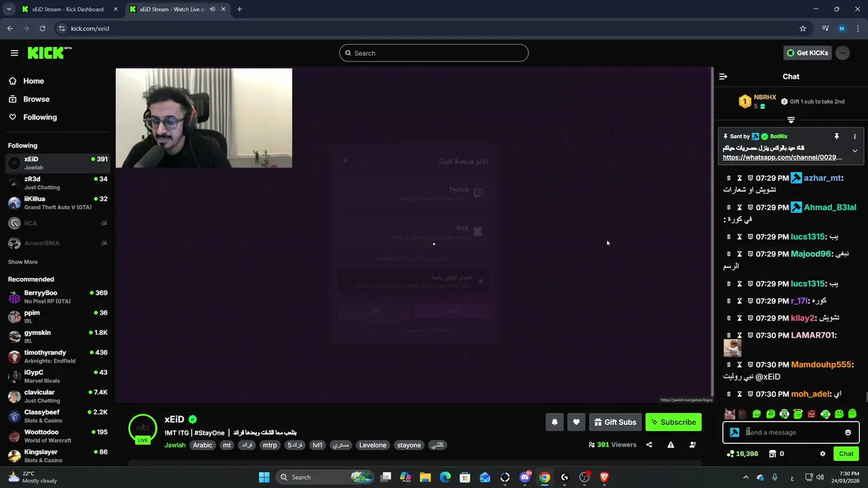Open the WhatsApp channel link in pinned message
The height and width of the screenshot is (488, 868).
pyautogui.click(x=782, y=157)
